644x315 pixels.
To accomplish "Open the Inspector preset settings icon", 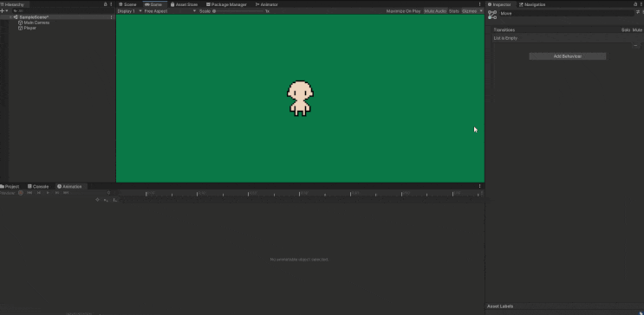I will (x=637, y=12).
